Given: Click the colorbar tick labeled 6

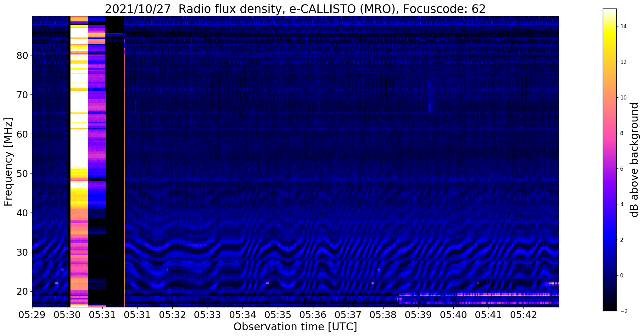Looking at the screenshot, I should coord(621,169).
